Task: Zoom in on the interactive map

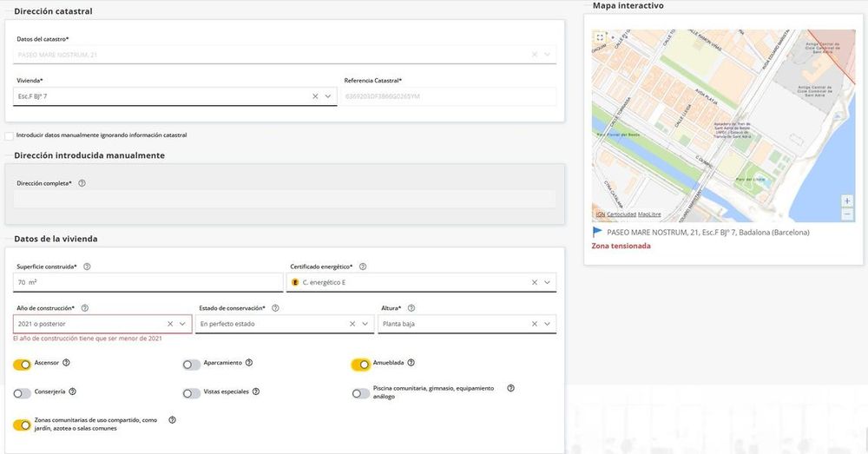Action: 847,201
